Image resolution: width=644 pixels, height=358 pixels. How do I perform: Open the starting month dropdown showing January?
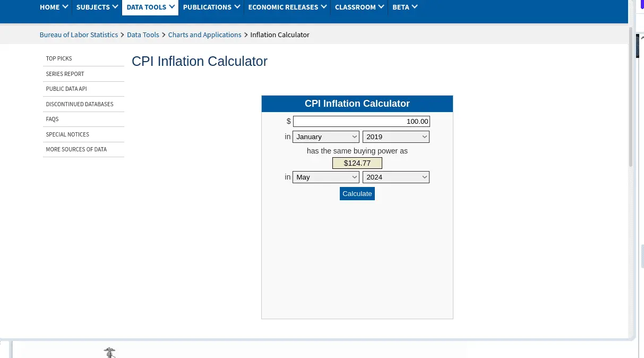[x=326, y=137]
